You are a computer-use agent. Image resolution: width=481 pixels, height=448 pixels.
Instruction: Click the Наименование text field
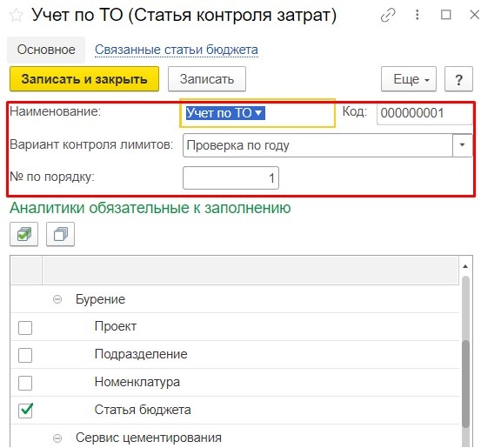(257, 112)
